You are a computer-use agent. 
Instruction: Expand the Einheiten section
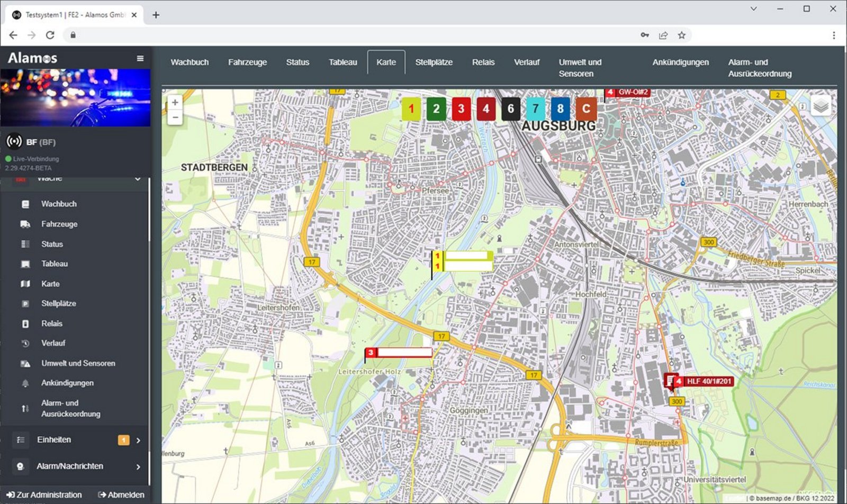click(138, 441)
